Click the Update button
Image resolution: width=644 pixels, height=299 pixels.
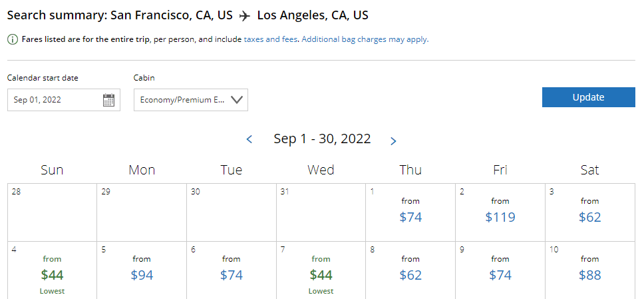point(588,97)
